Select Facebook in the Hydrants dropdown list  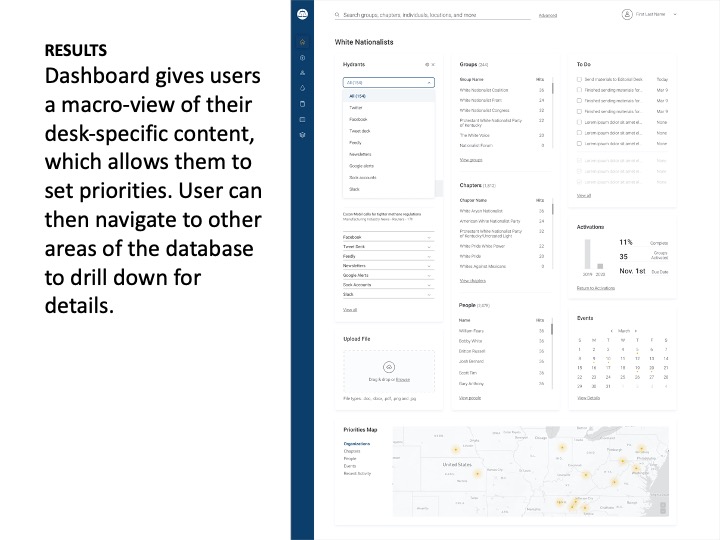[x=388, y=119]
